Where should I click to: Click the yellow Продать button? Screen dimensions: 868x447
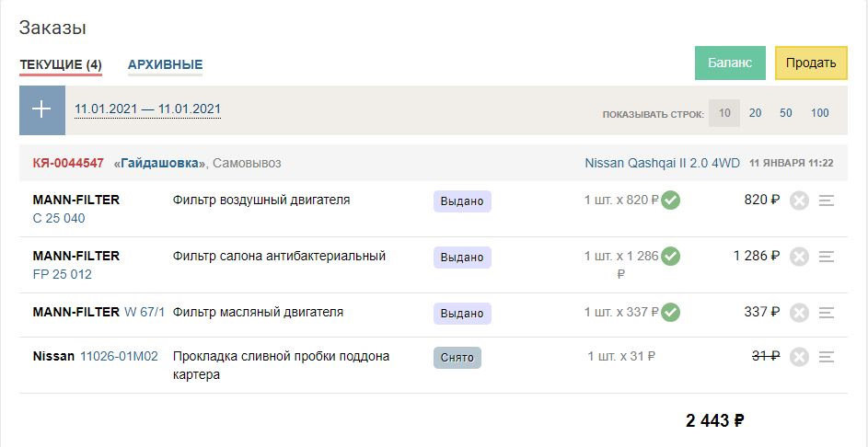811,63
